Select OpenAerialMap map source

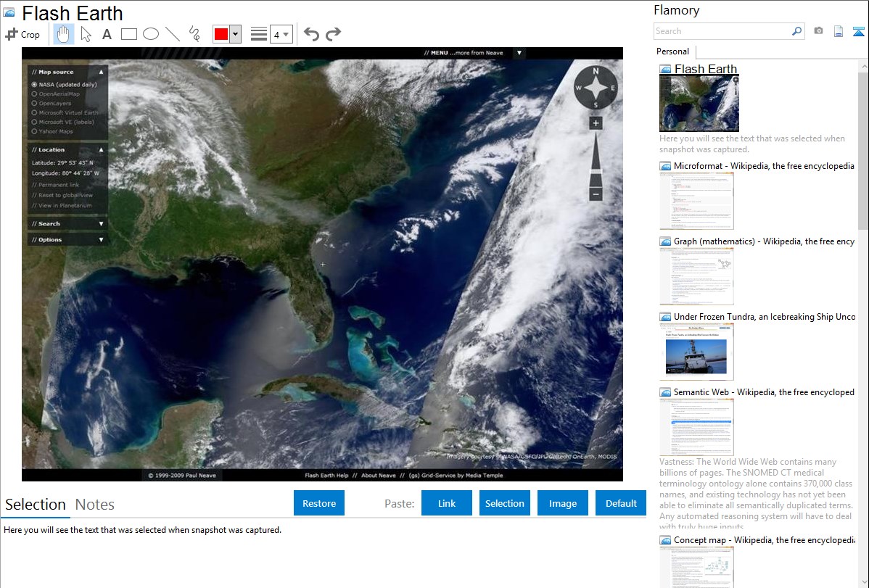[x=55, y=94]
